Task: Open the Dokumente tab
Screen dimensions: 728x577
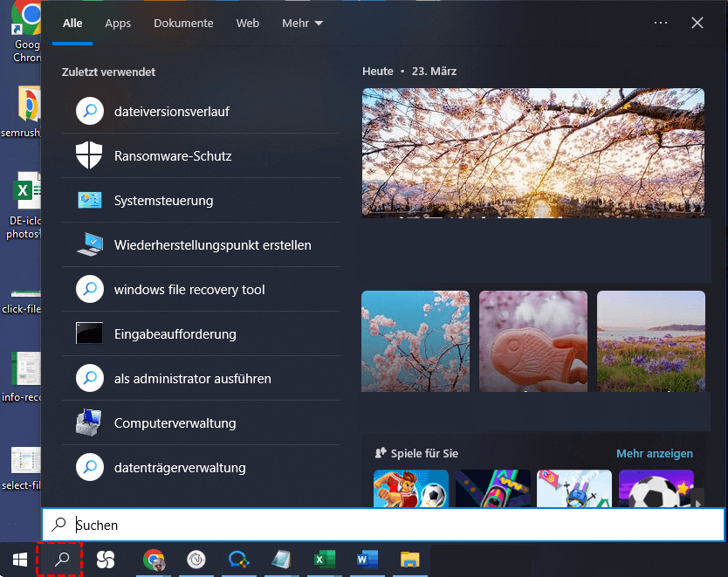Action: (183, 24)
